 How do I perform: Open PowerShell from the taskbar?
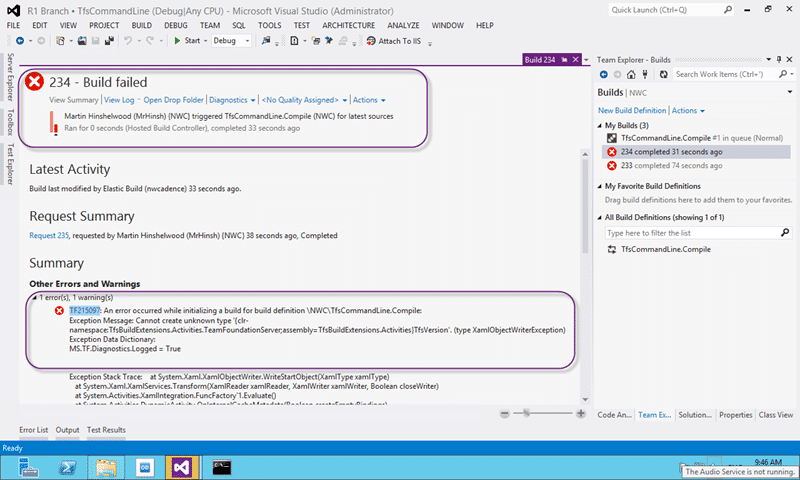point(67,467)
